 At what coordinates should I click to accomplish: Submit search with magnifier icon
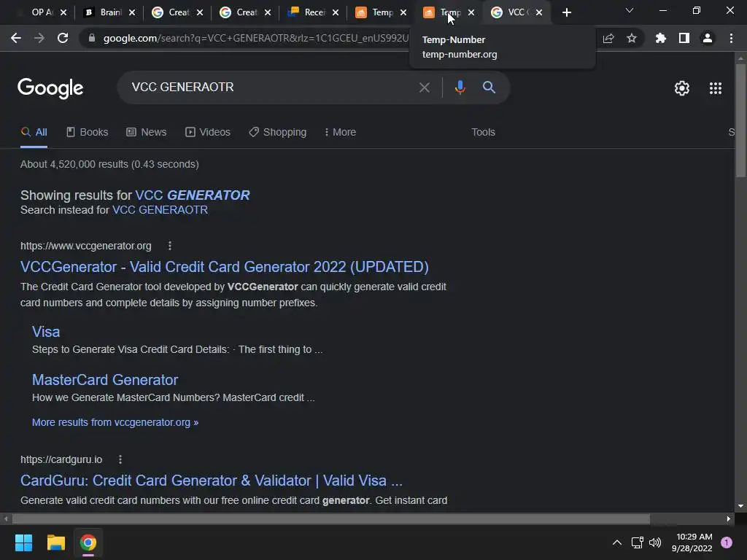tap(489, 87)
